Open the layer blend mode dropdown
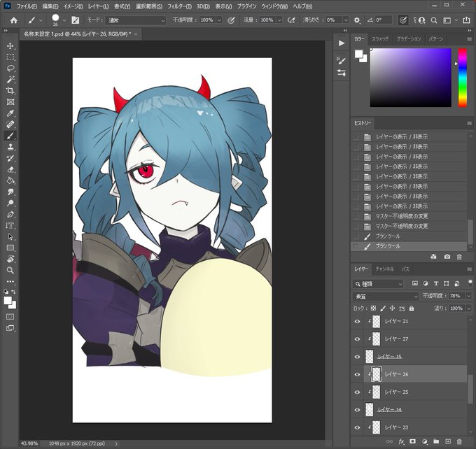This screenshot has height=449, width=476. (x=386, y=296)
